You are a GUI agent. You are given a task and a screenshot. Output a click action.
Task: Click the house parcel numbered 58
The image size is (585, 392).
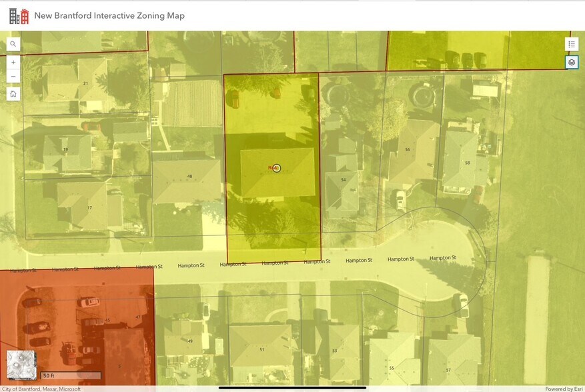coord(467,163)
